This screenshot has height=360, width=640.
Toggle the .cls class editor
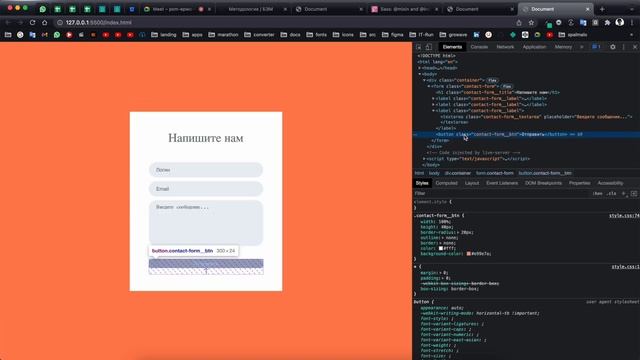pos(611,193)
